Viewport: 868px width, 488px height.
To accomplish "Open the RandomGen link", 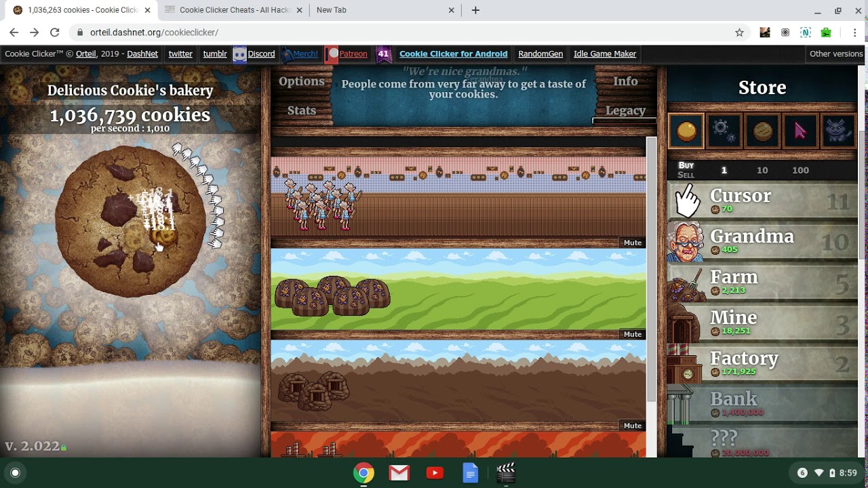I will (540, 54).
